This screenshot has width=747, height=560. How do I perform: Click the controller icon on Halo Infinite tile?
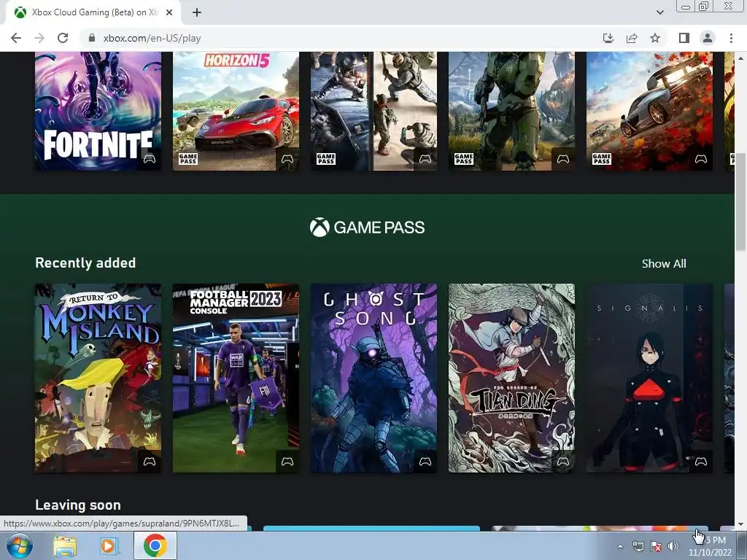pyautogui.click(x=563, y=158)
